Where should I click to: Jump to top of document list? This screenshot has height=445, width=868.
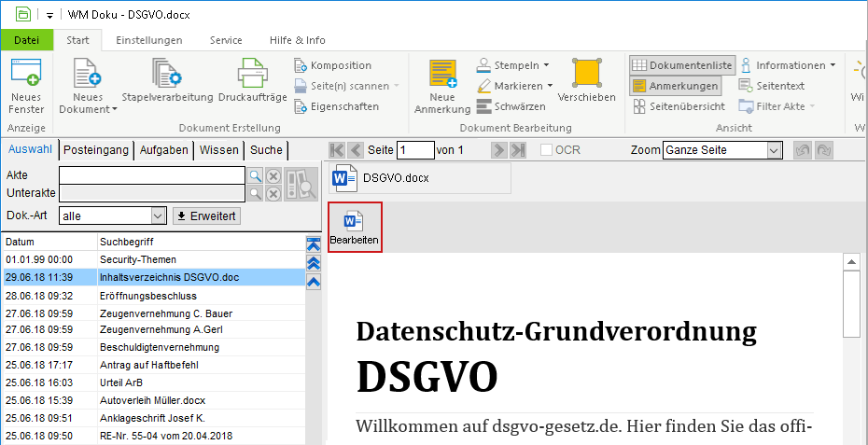tap(314, 243)
